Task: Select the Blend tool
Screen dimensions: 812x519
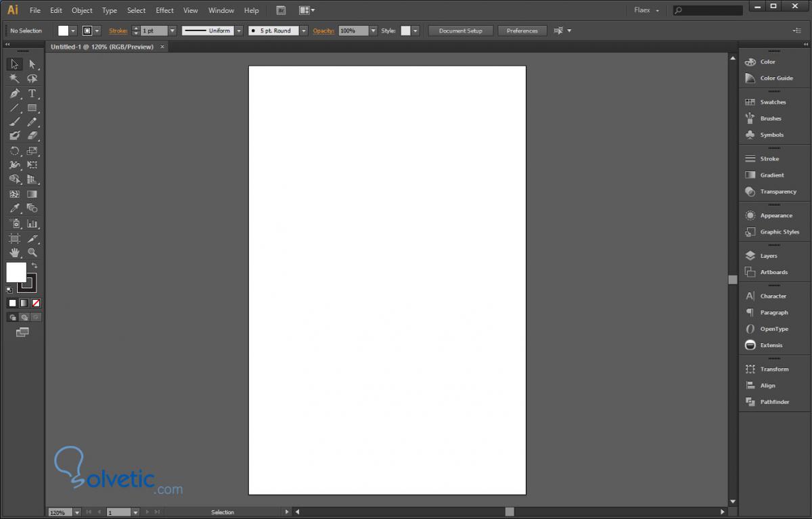Action: [32, 208]
